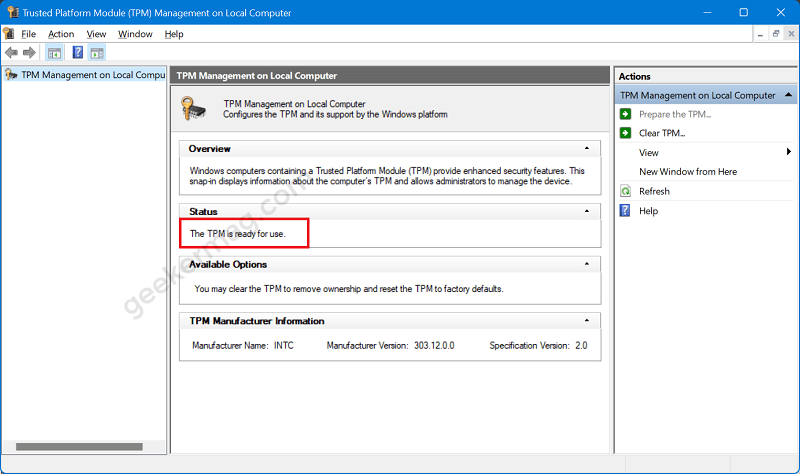The image size is (800, 474).
Task: Click Help in Actions pane
Action: click(x=648, y=211)
